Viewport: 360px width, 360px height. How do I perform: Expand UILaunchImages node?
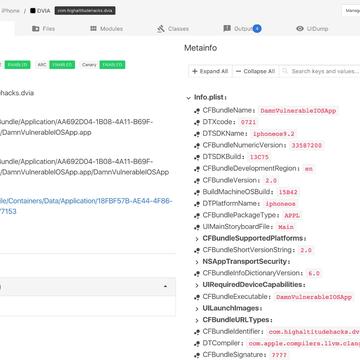(197, 308)
